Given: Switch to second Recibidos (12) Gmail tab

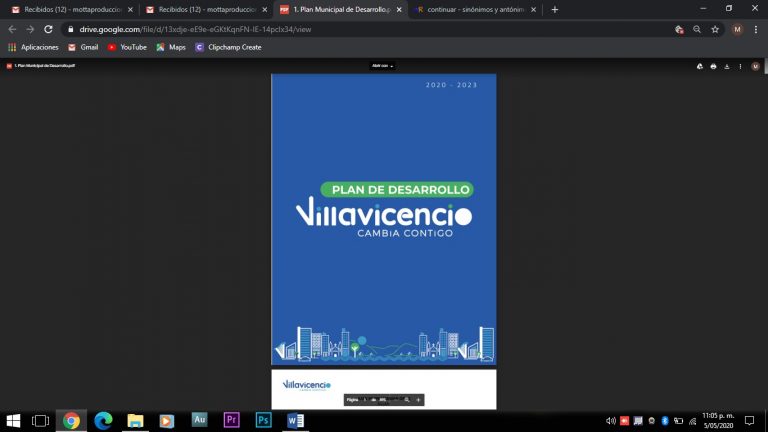Looking at the screenshot, I should [x=206, y=9].
